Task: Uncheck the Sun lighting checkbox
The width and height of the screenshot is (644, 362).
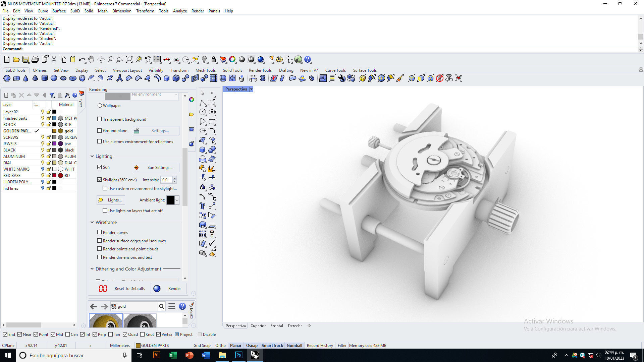Action: pos(100,167)
